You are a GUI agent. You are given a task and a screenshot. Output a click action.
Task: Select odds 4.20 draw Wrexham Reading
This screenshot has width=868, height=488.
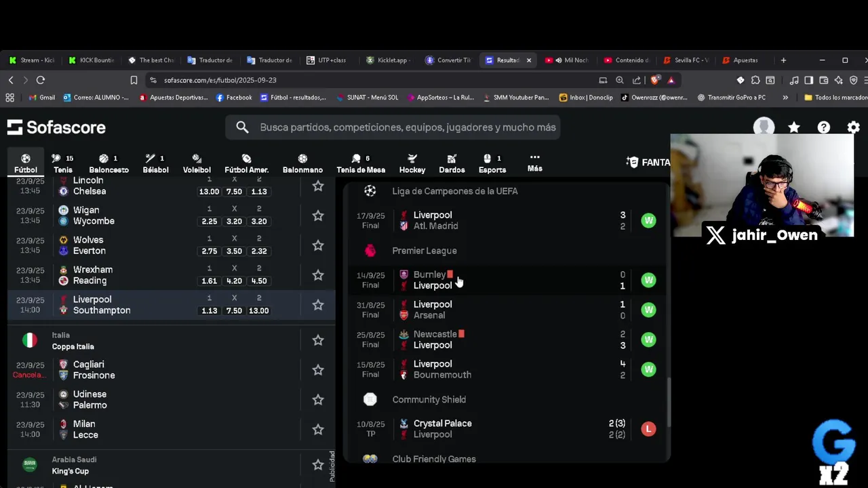point(234,281)
